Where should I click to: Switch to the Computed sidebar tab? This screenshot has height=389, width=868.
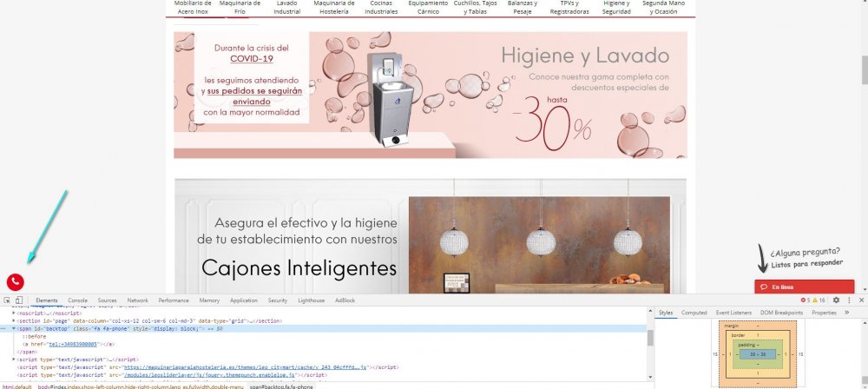[x=694, y=313]
